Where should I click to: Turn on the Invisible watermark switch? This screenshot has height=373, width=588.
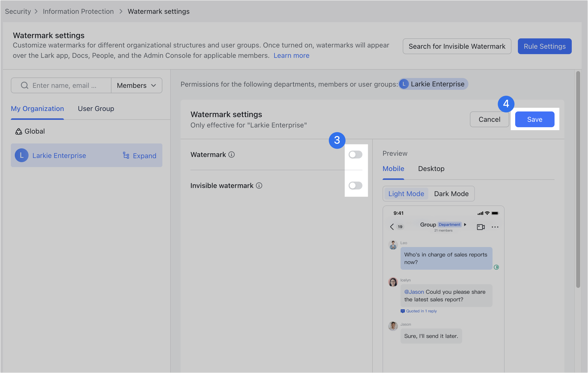coord(355,186)
